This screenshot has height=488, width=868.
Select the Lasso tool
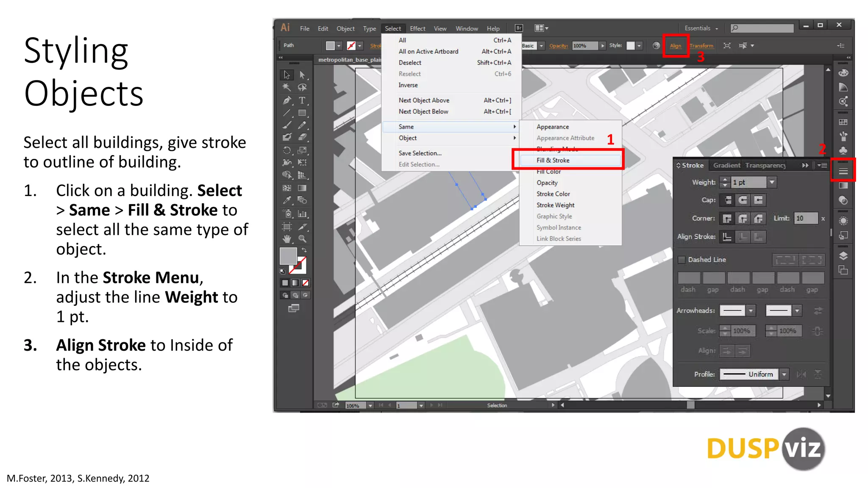pyautogui.click(x=302, y=87)
